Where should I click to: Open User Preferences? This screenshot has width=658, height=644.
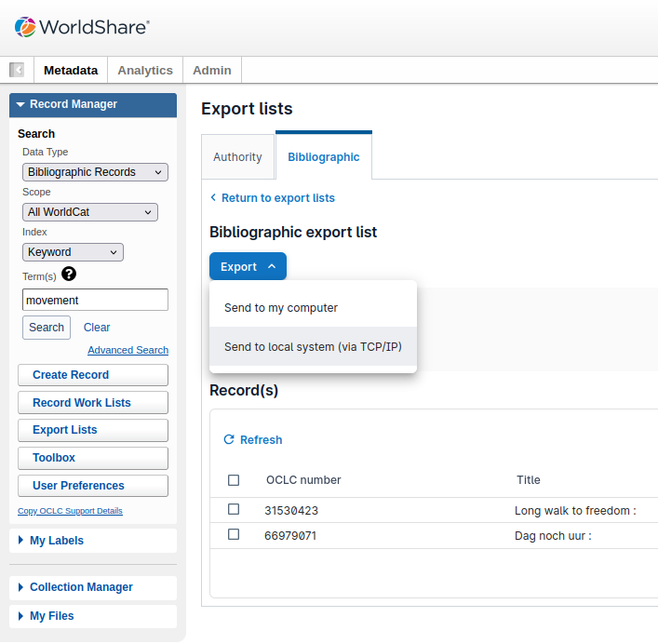pos(93,486)
